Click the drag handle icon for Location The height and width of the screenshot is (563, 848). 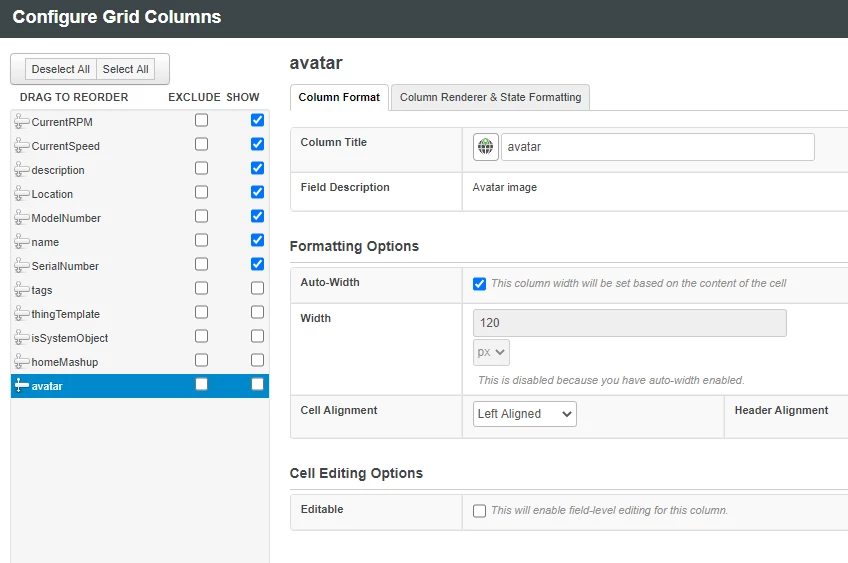click(x=22, y=194)
